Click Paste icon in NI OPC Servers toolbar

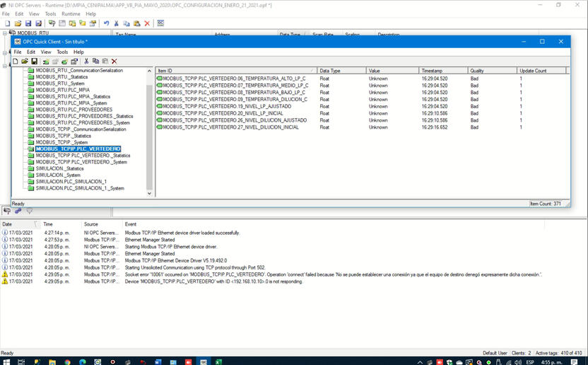coord(137,23)
